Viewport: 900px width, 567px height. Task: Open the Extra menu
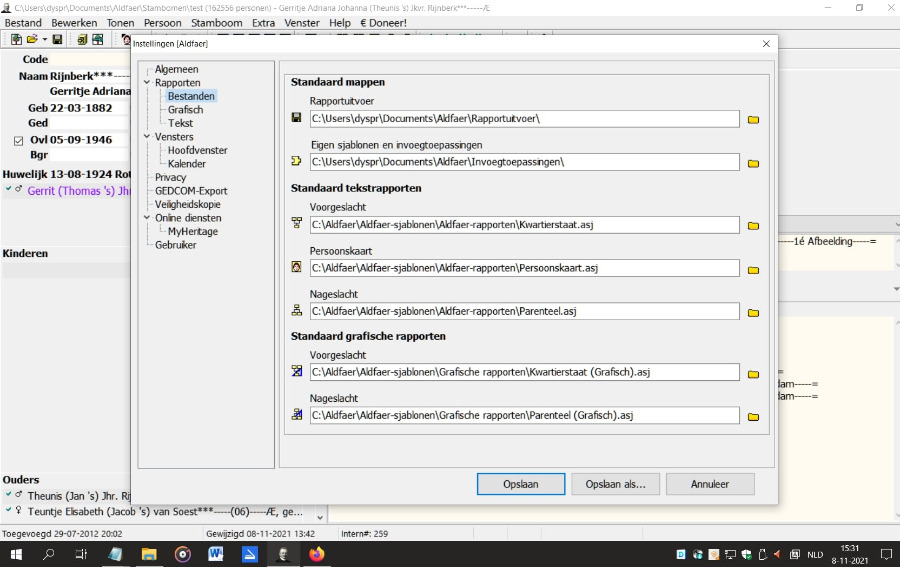click(x=263, y=23)
